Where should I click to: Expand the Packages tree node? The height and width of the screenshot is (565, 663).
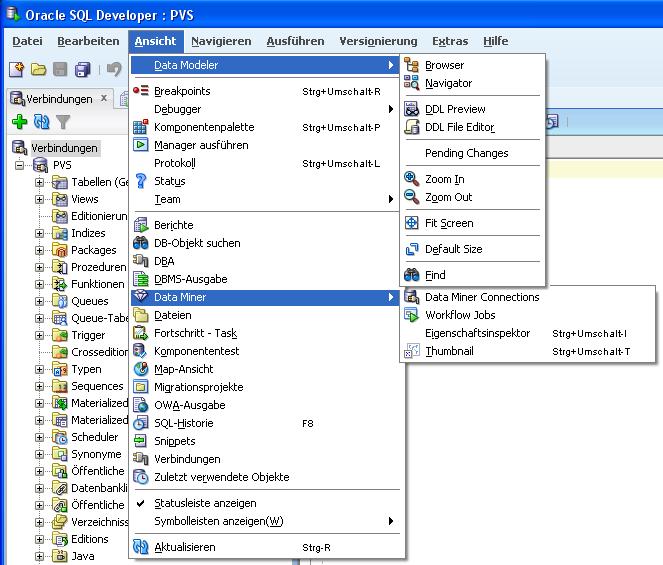pyautogui.click(x=39, y=250)
